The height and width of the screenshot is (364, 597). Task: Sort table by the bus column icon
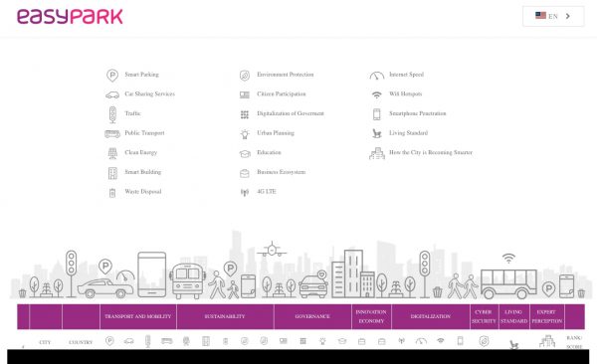pyautogui.click(x=167, y=341)
